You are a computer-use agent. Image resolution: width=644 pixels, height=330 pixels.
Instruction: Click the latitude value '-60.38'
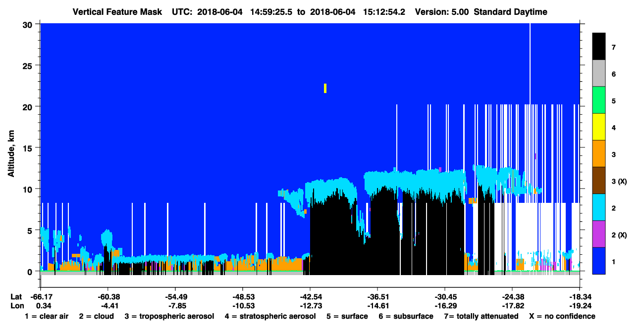pos(108,297)
